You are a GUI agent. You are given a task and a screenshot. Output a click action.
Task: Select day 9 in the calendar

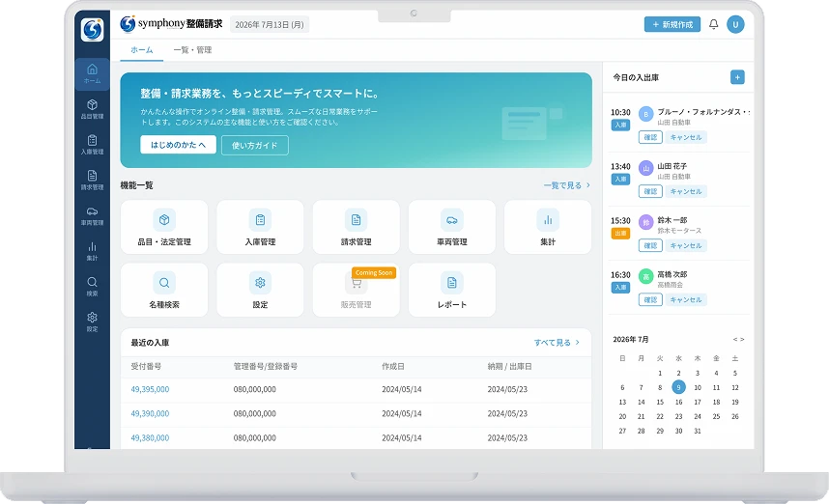(679, 387)
